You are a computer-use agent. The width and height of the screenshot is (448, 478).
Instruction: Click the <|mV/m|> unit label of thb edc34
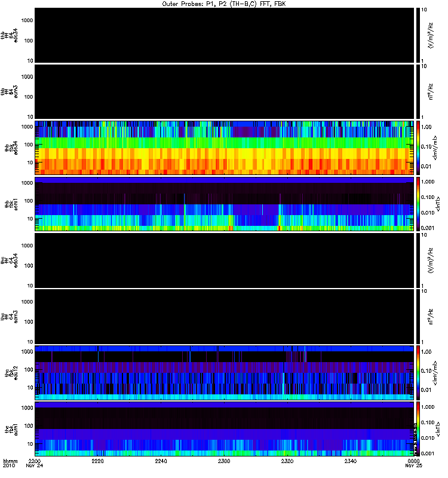tap(435, 148)
